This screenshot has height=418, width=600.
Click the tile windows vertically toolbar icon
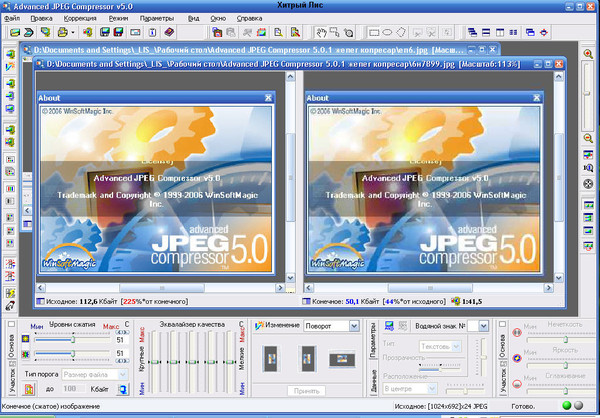pyautogui.click(x=500, y=33)
